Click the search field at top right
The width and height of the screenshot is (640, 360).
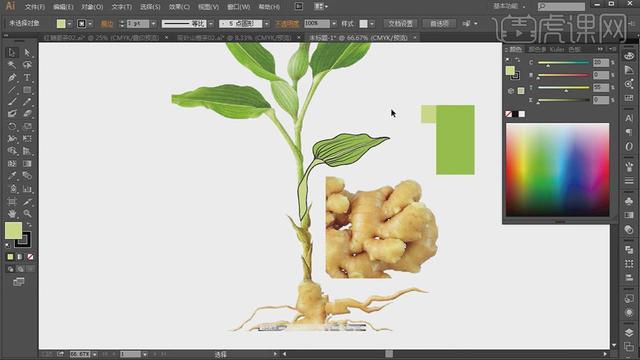coord(561,7)
